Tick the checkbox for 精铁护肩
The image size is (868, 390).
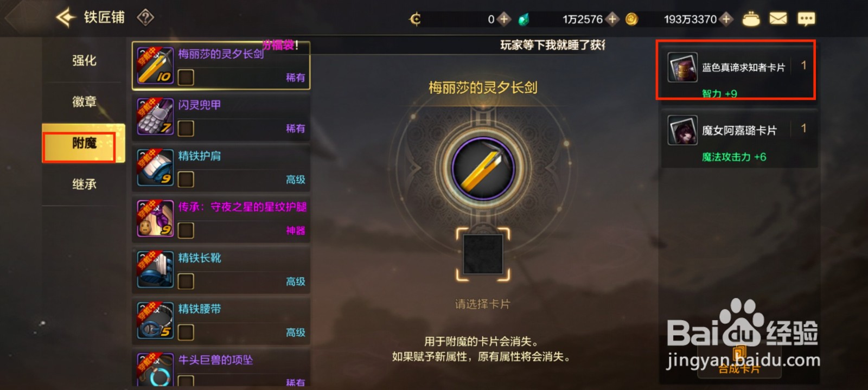tap(186, 180)
